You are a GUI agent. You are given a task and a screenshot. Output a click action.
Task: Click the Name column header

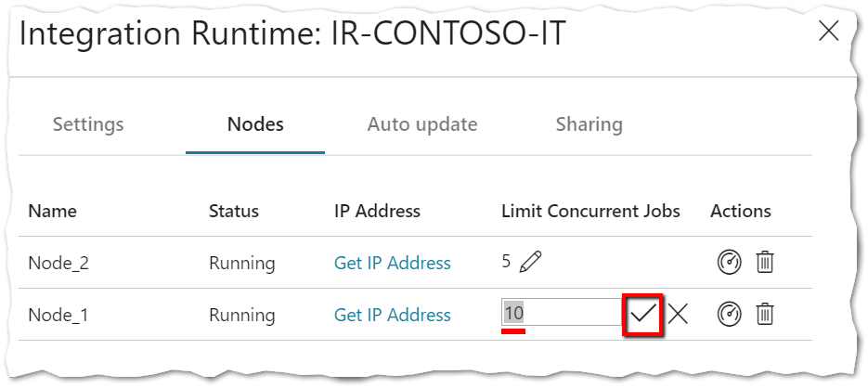(x=53, y=211)
